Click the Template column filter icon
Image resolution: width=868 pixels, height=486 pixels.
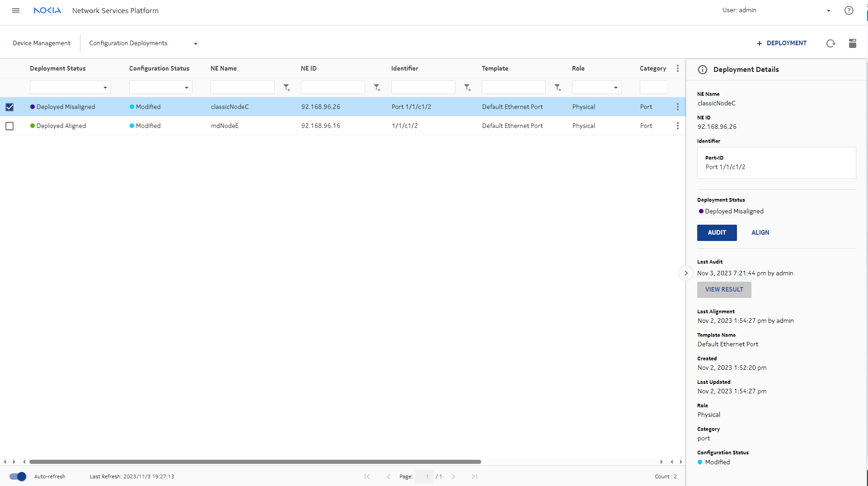click(558, 88)
